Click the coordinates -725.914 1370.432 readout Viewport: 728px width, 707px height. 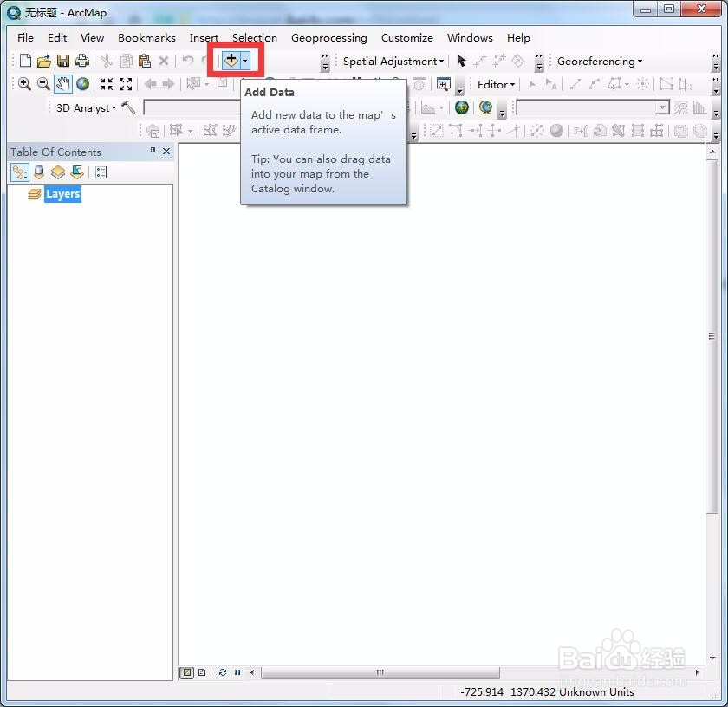508,691
